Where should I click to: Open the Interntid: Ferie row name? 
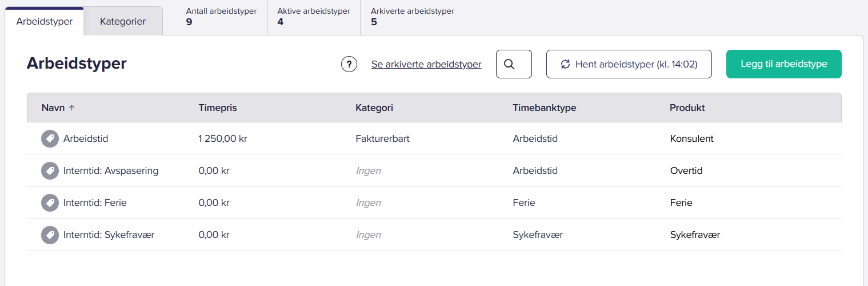(95, 202)
